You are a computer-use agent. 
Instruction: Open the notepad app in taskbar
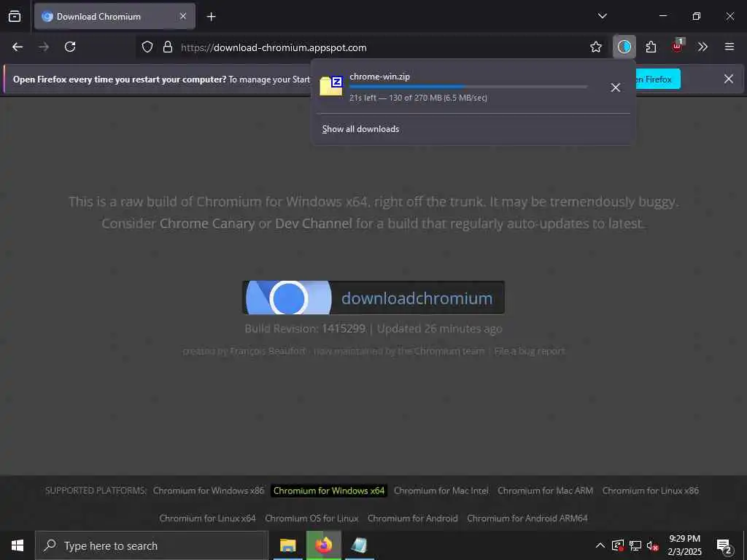click(359, 545)
